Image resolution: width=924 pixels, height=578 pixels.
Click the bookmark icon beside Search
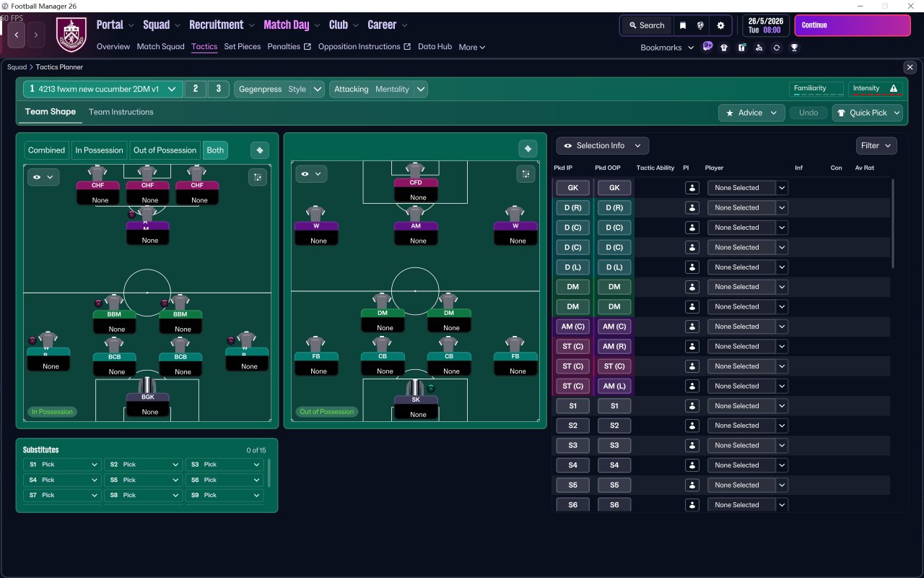683,25
